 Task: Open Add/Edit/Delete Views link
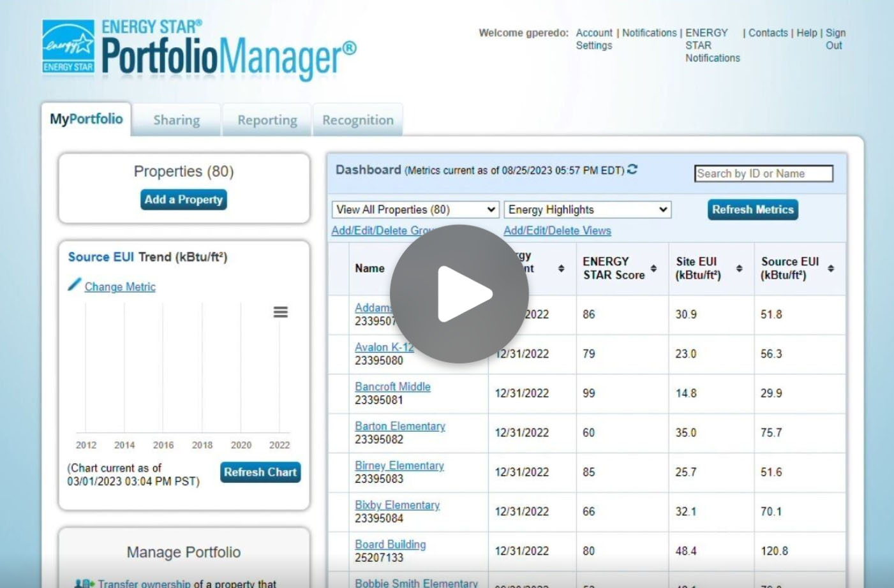click(x=557, y=231)
